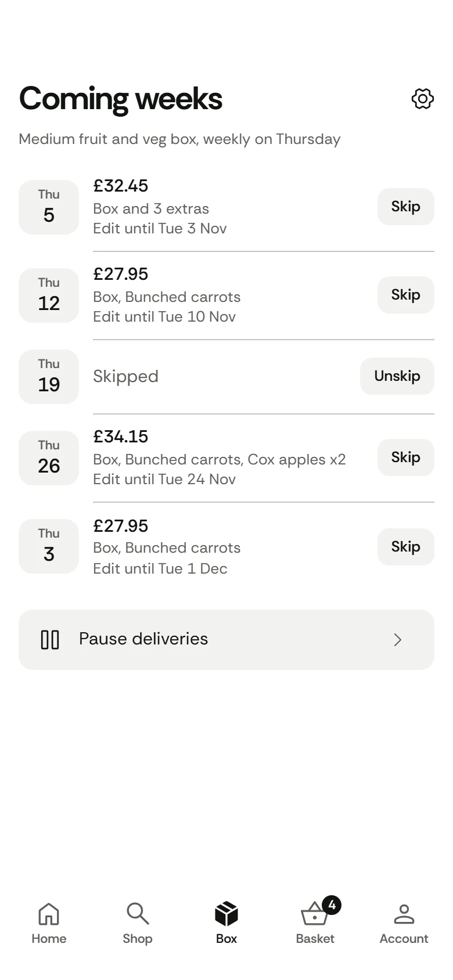Image resolution: width=453 pixels, height=980 pixels.
Task: Switch to the Shop tab label
Action: coord(138,939)
